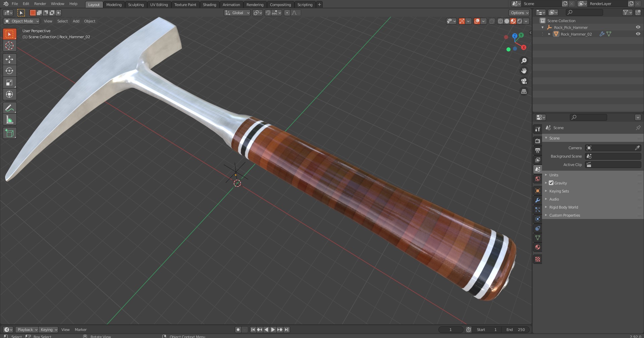
Task: Open the viewport Add menu
Action: [x=76, y=21]
